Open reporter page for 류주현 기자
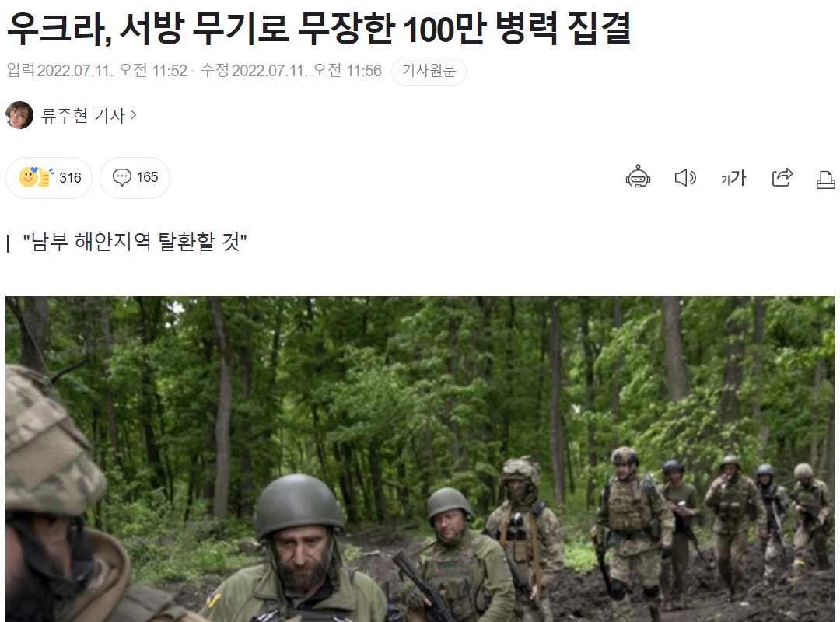840x622 pixels. click(83, 114)
